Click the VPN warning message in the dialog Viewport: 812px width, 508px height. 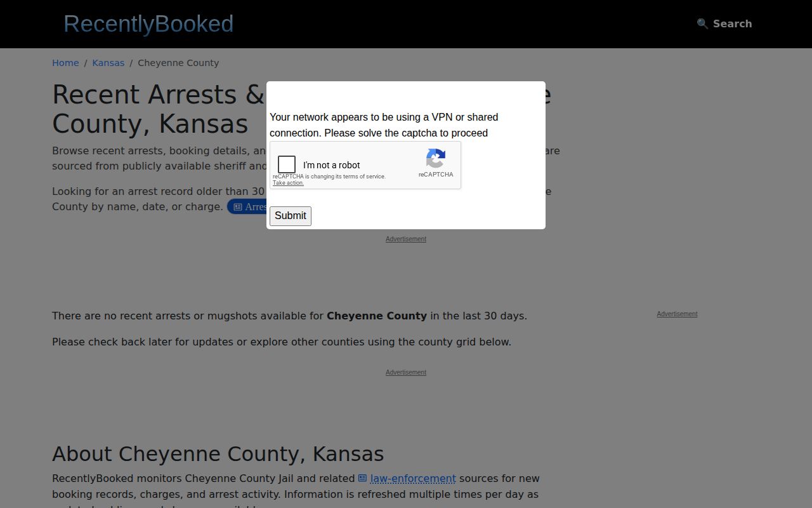(x=384, y=125)
